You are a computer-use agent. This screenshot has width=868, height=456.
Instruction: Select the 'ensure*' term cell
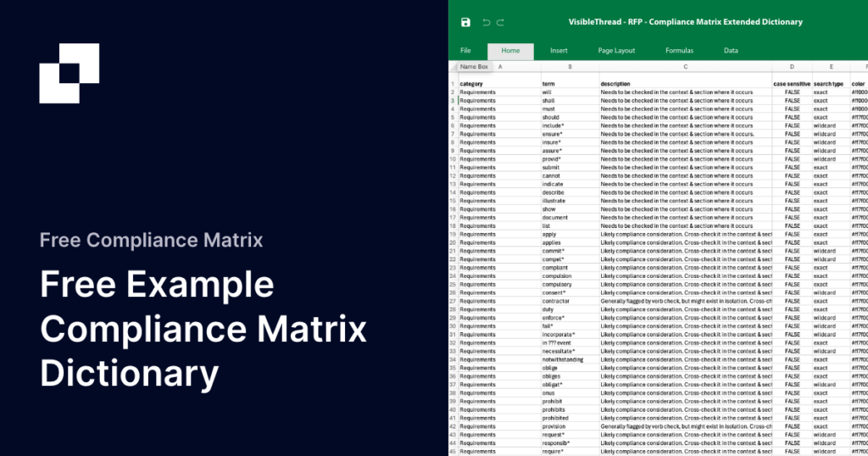tap(570, 134)
